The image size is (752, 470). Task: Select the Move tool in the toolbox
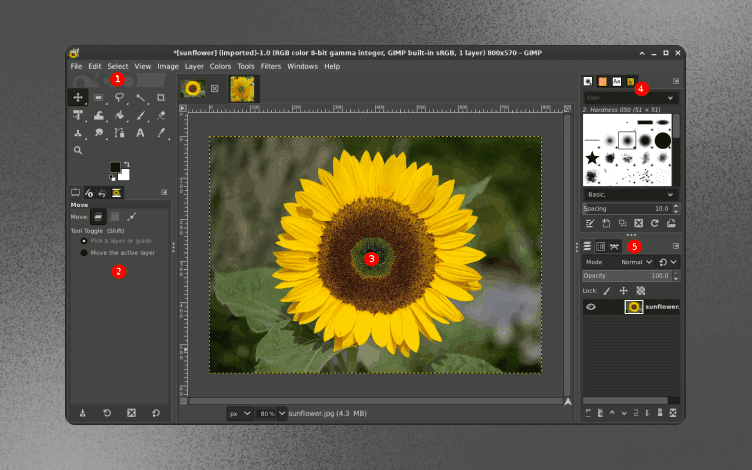point(78,97)
